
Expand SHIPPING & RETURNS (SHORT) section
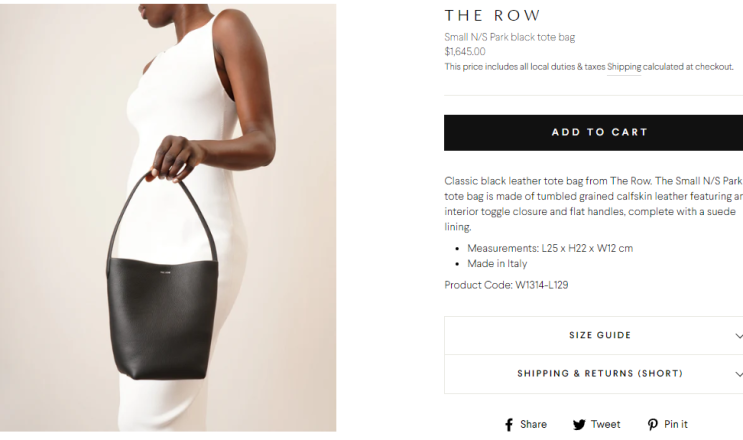click(x=593, y=374)
